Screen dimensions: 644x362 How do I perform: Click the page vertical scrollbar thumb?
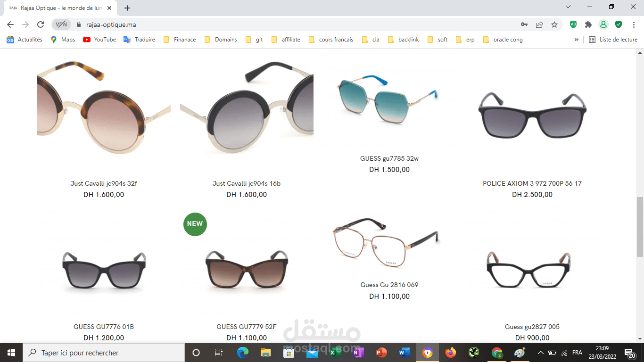(640, 227)
